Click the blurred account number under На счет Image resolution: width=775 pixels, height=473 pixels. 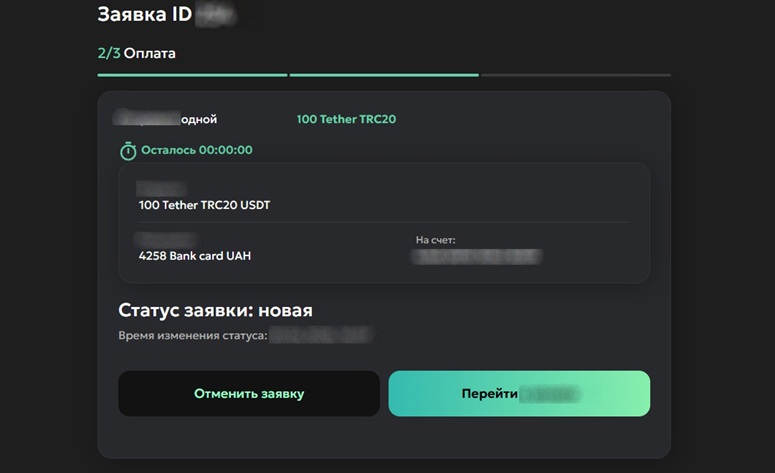coord(478,257)
